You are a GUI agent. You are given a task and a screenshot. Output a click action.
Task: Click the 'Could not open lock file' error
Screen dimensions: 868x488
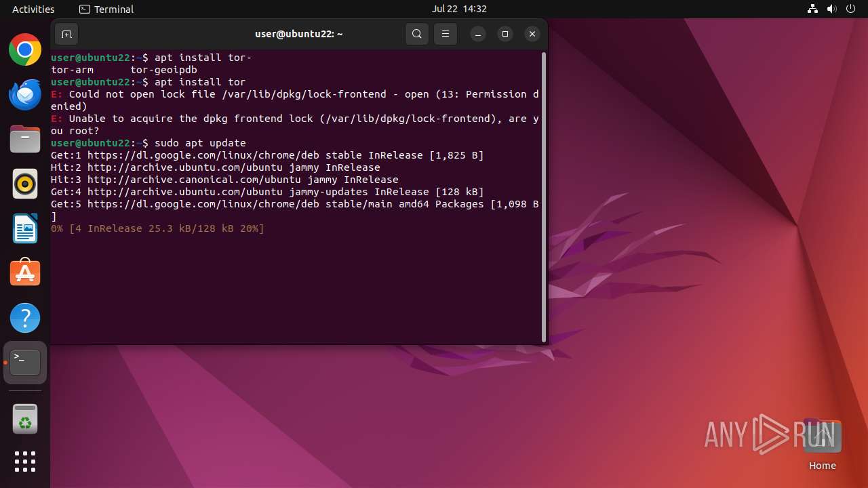coord(295,100)
